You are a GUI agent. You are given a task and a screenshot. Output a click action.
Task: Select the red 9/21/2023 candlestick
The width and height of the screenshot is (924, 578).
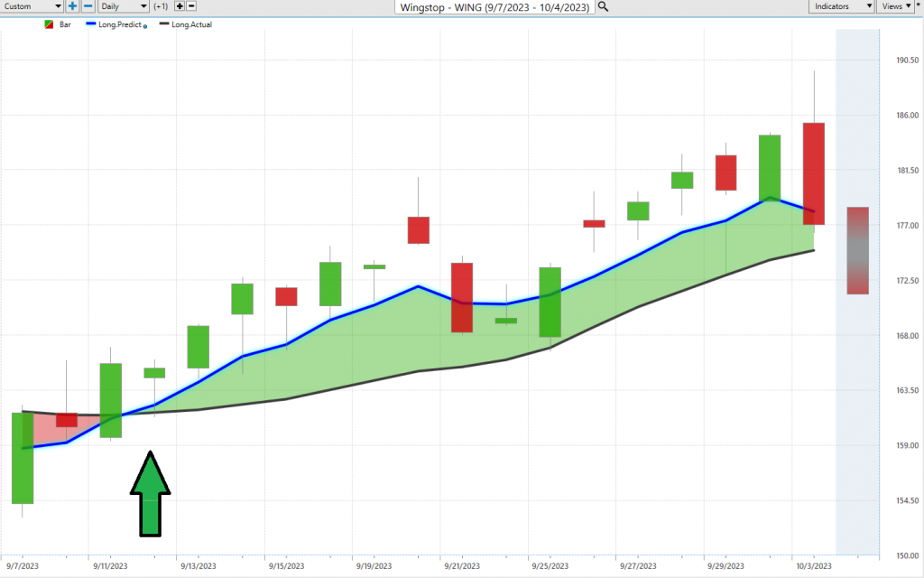tap(462, 298)
